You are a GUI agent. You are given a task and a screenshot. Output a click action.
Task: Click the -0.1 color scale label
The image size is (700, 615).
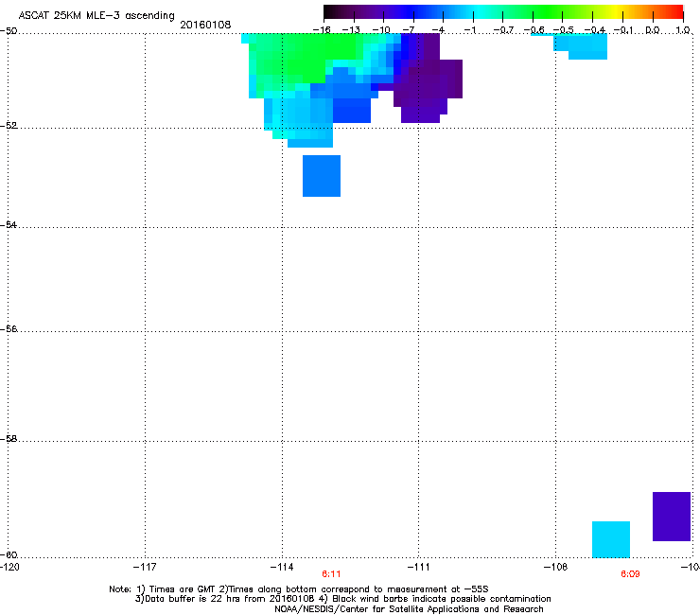(x=623, y=30)
